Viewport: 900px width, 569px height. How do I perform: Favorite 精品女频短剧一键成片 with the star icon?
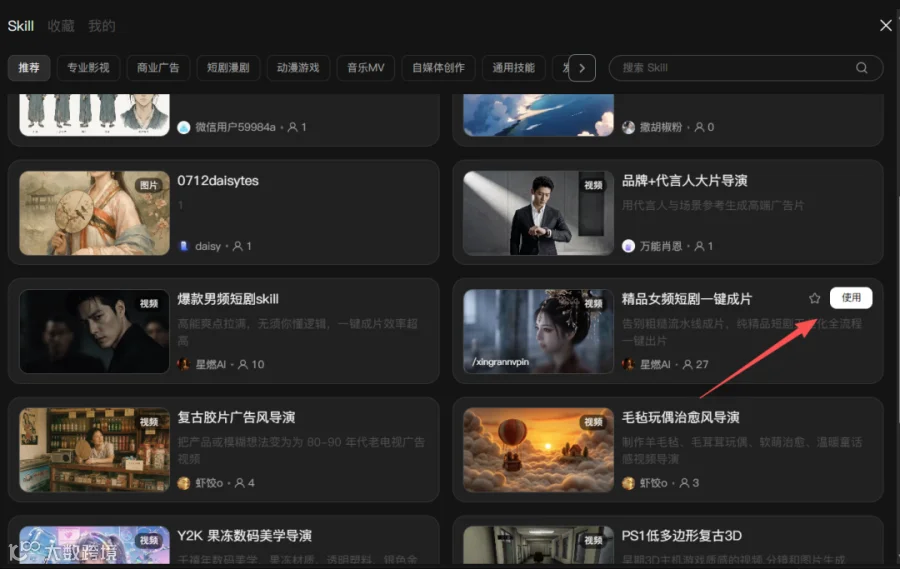[814, 298]
